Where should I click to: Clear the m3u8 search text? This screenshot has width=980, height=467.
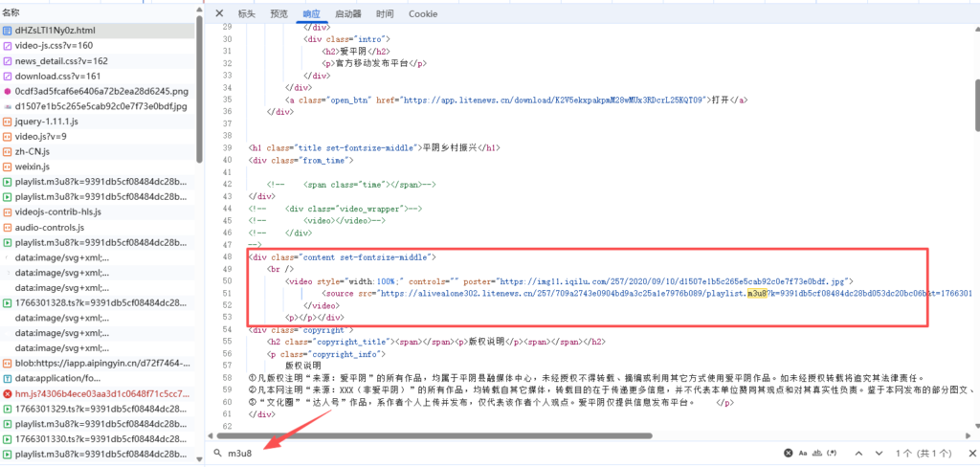(789, 453)
